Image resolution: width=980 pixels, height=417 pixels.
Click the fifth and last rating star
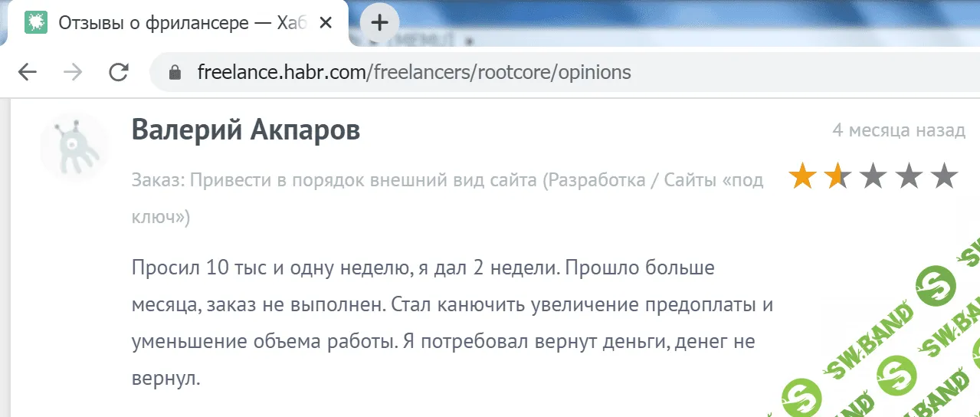click(x=944, y=176)
